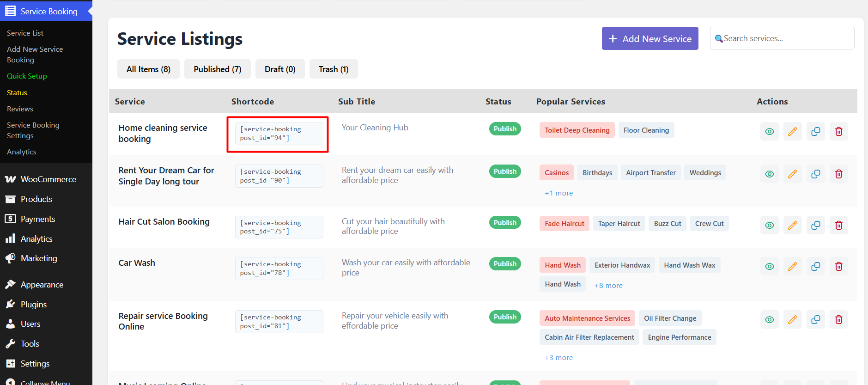Expand '+3 more' Repair service tags
This screenshot has height=385, width=868.
point(558,358)
